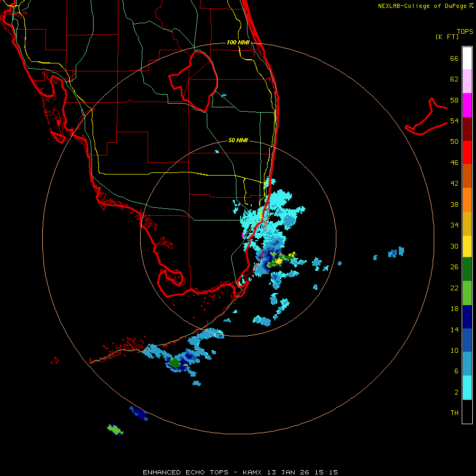476x476 pixels.
Task: Click the dark green 30K FT legend swatch
Action: [x=467, y=269]
